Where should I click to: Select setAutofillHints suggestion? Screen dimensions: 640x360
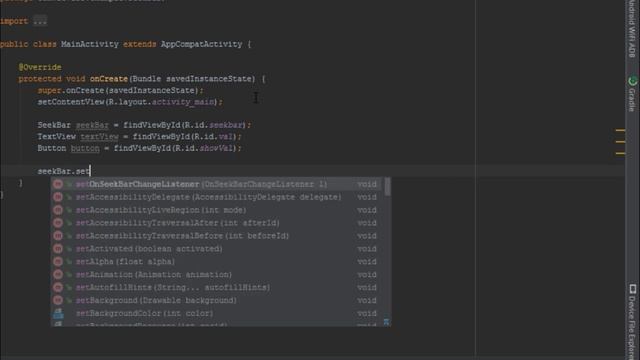[x=216, y=287]
